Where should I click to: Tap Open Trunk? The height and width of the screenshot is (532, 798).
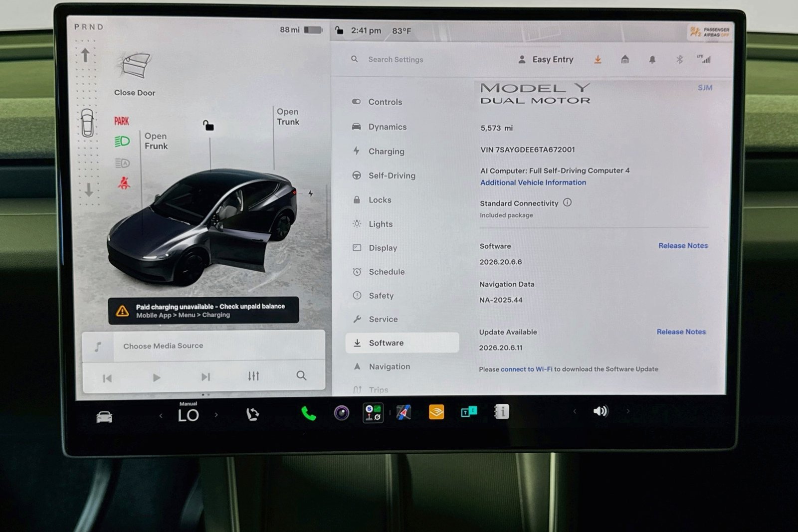click(x=288, y=117)
